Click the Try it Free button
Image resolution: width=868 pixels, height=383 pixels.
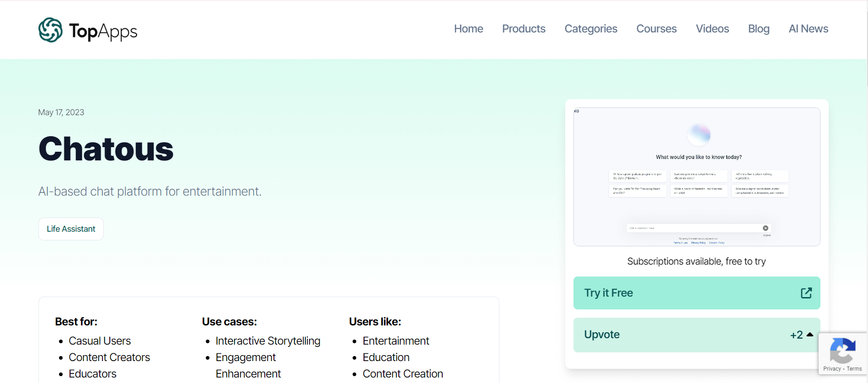pyautogui.click(x=697, y=293)
